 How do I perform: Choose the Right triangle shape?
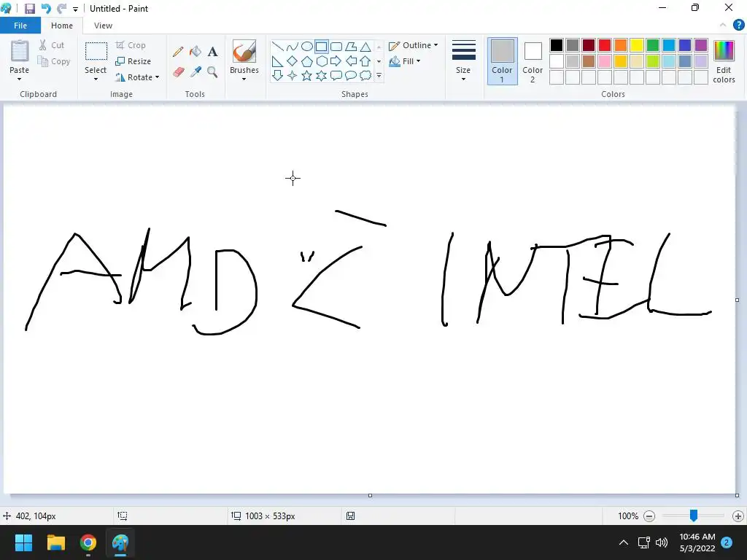[x=278, y=61]
